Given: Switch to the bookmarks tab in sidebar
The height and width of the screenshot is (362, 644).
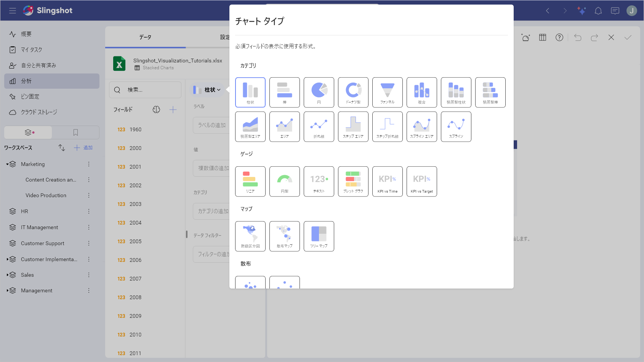Looking at the screenshot, I should 75,132.
